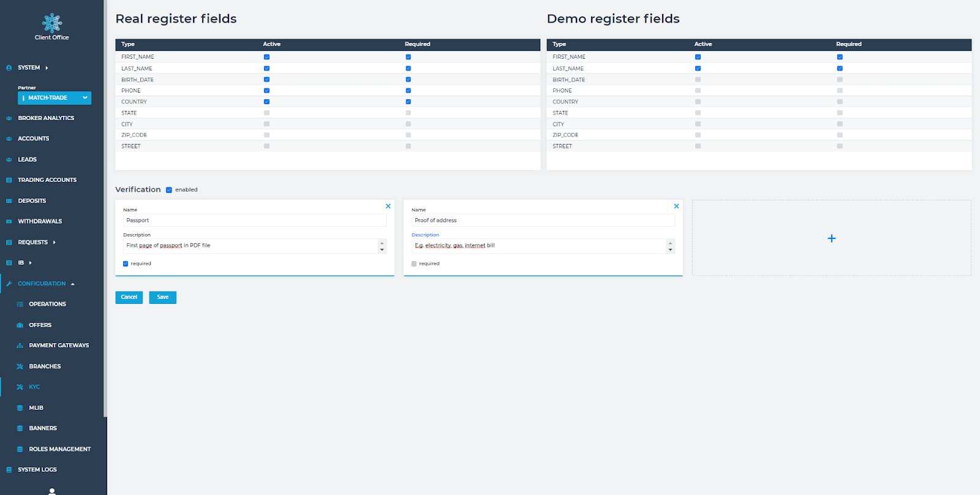This screenshot has height=495, width=980.
Task: Click the Banners database icon
Action: click(20, 428)
